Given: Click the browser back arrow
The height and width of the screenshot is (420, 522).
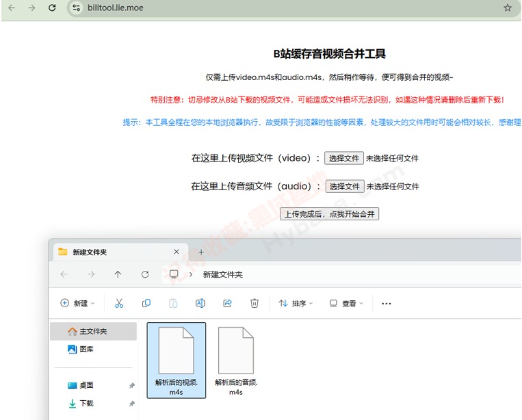Looking at the screenshot, I should (x=12, y=8).
